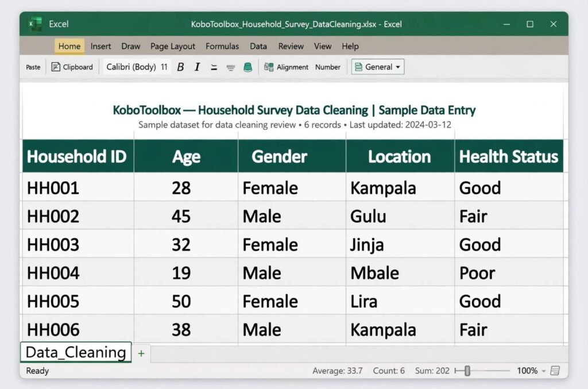Select cell HH006

(x=78, y=329)
